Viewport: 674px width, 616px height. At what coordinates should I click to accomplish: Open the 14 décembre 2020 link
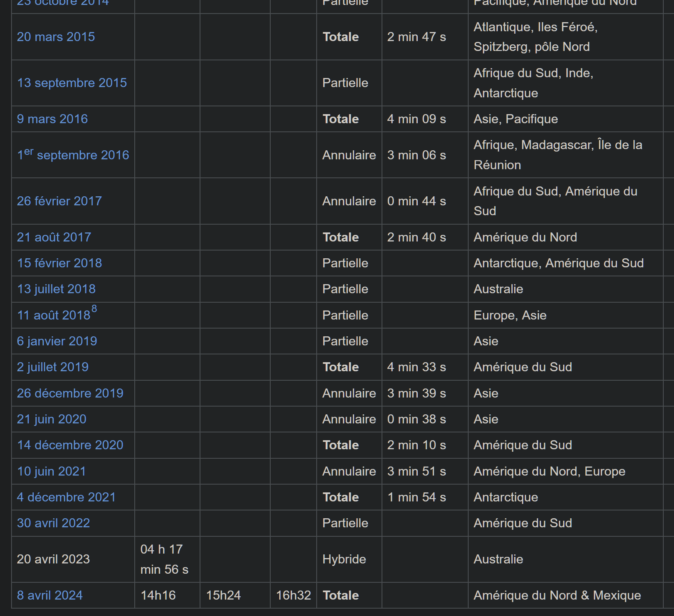(x=70, y=445)
